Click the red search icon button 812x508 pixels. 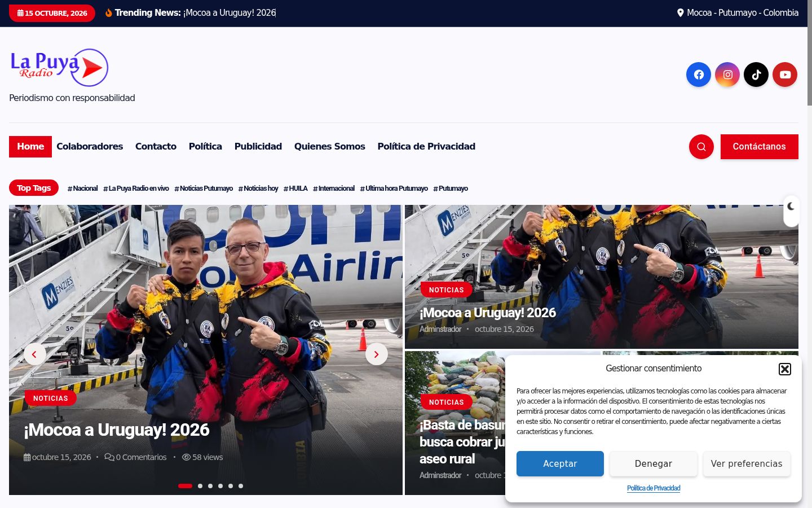coord(701,147)
